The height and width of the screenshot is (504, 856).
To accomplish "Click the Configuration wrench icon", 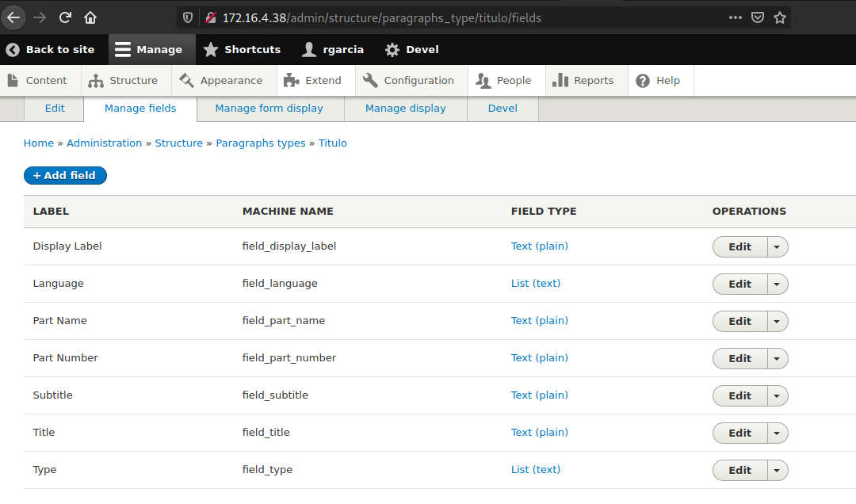I will (x=369, y=80).
